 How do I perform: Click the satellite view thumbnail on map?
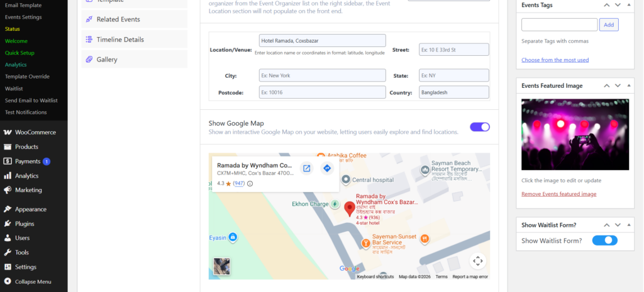[x=222, y=266]
